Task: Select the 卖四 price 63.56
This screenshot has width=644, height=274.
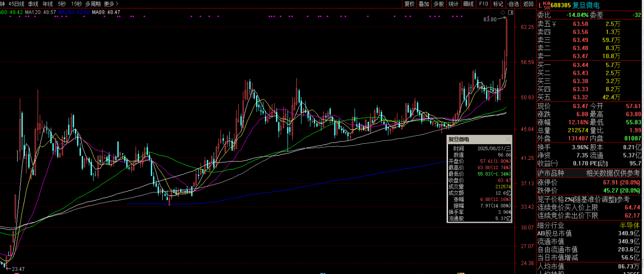Action: point(581,32)
